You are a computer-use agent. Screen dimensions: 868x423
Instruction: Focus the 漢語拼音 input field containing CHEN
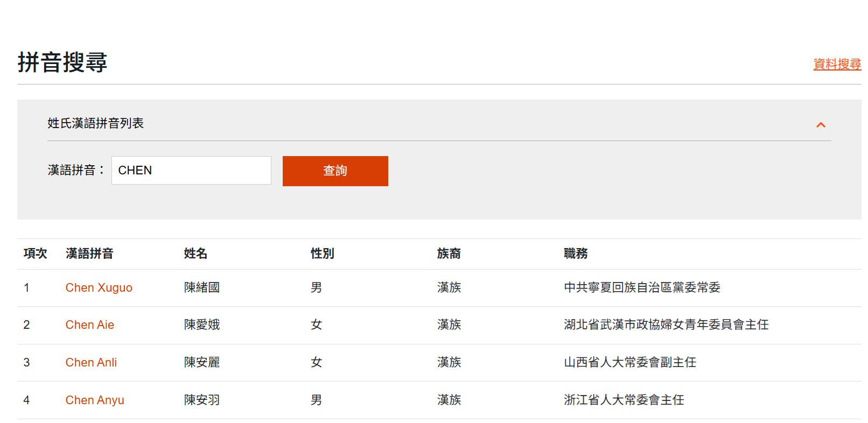point(191,171)
